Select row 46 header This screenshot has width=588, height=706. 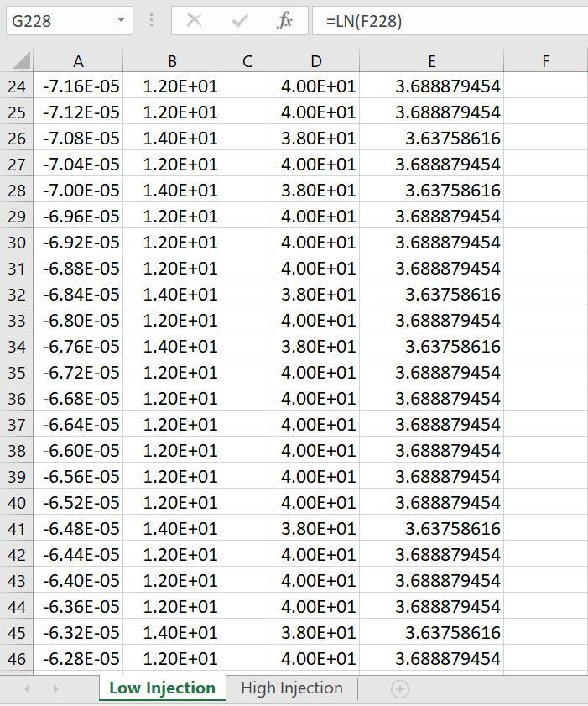click(17, 659)
